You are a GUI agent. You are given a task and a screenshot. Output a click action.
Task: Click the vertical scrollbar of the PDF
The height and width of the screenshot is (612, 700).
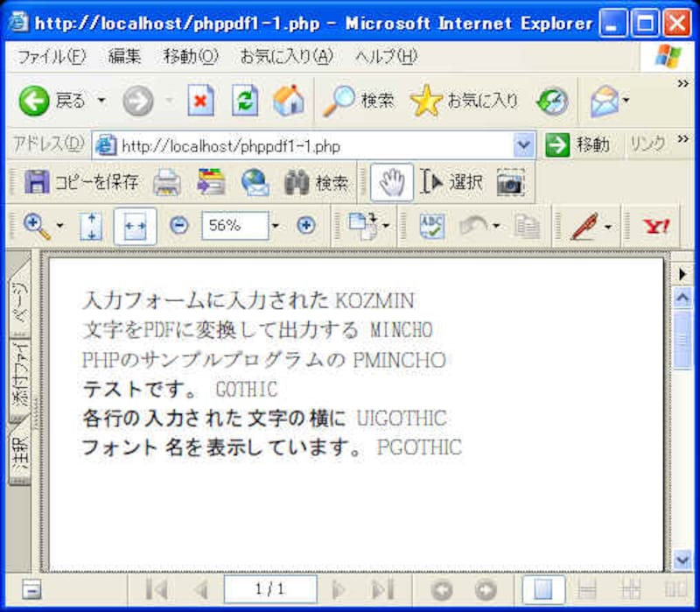682,438
